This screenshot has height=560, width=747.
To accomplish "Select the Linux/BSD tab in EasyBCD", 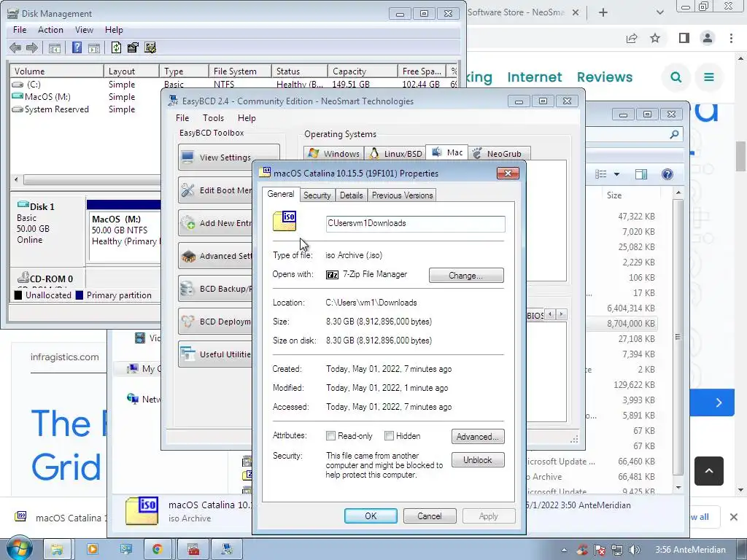I will pyautogui.click(x=395, y=153).
